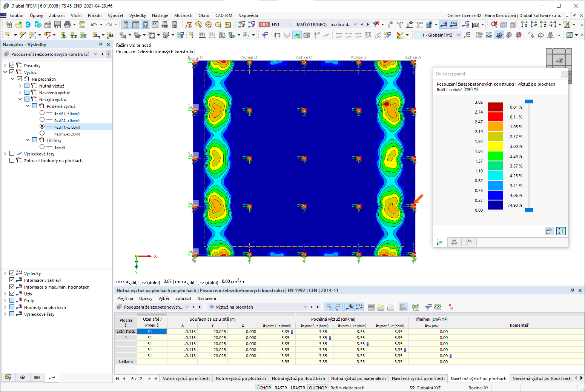Click the dark red 3.02 legend color swatch
This screenshot has width=585, height=392.
click(x=495, y=107)
